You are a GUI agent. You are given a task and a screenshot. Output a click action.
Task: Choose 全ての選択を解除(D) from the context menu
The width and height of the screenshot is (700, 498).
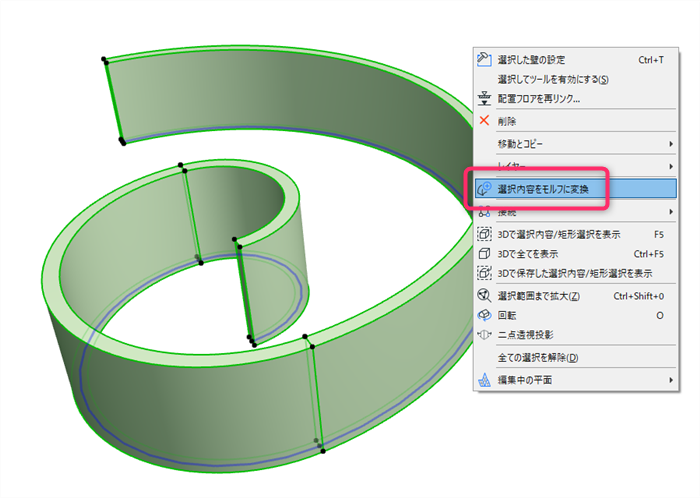coord(538,357)
